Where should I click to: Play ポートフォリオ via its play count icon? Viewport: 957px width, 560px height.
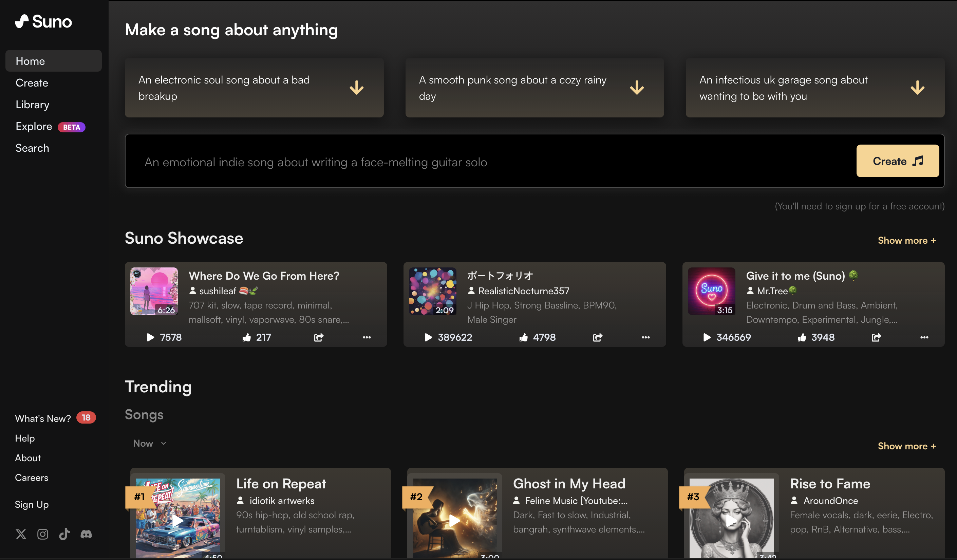pyautogui.click(x=428, y=337)
